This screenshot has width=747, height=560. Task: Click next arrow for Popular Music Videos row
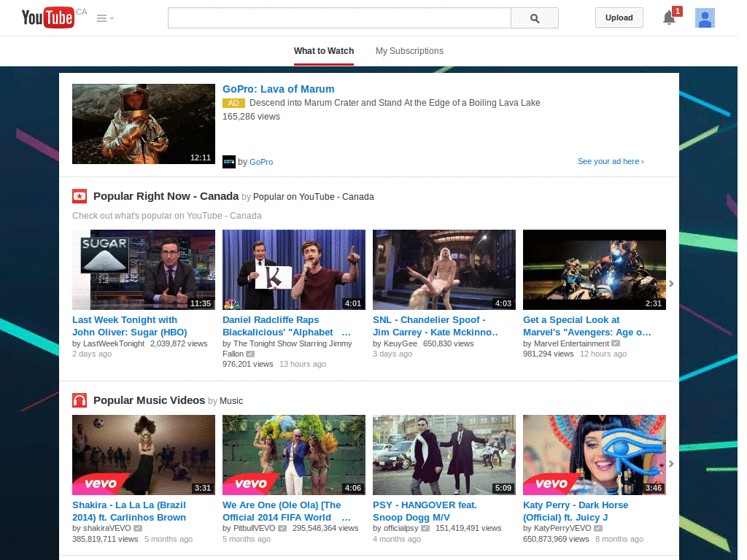tap(671, 464)
